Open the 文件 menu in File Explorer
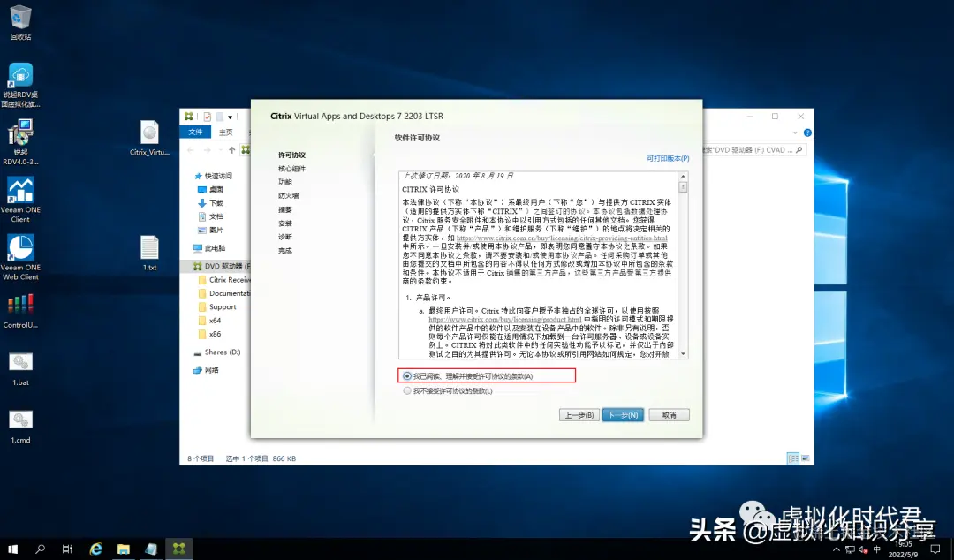The width and height of the screenshot is (954, 560). pos(195,132)
